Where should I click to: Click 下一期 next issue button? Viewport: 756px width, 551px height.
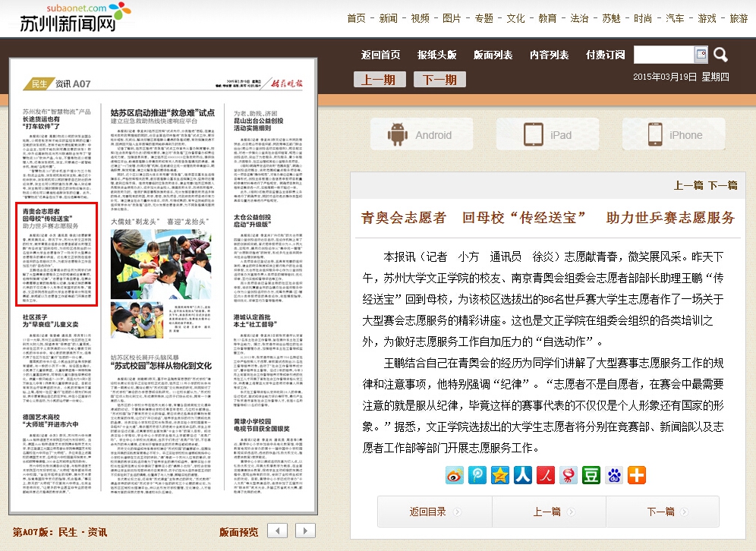439,80
